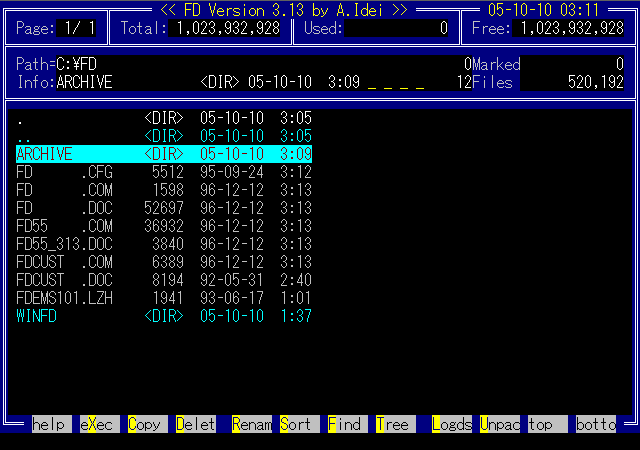Viewport: 640px width, 450px height.
Task: Open the Tree command
Action: (396, 424)
